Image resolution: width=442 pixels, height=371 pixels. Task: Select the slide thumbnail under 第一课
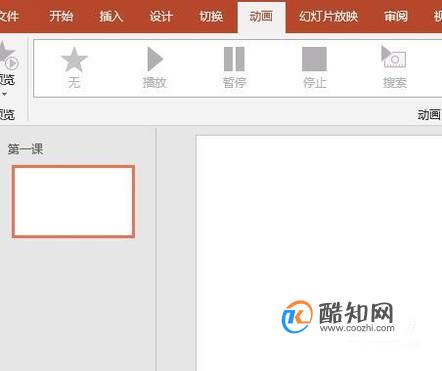tap(74, 201)
